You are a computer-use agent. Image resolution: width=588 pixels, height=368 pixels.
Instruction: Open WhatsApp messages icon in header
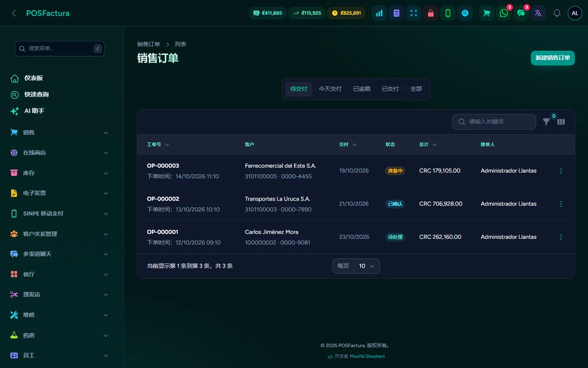point(504,13)
